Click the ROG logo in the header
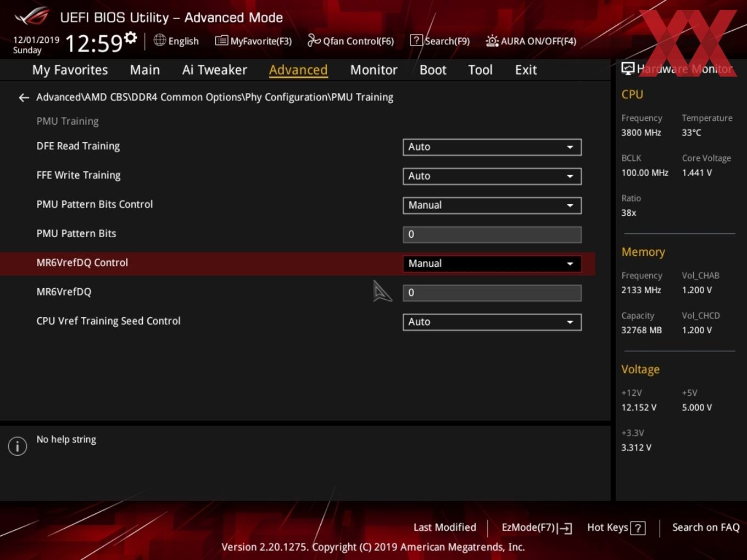The height and width of the screenshot is (560, 747). 32,16
